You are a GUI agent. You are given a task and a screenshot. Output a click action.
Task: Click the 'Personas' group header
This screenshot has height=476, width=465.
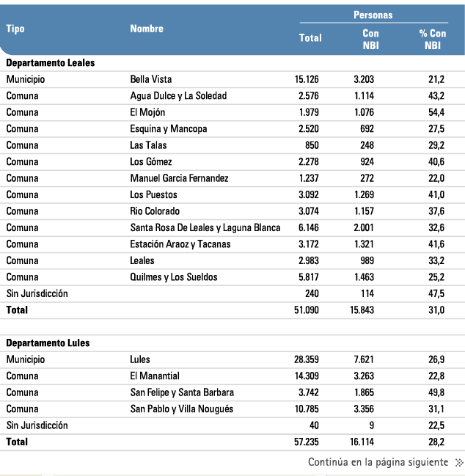[373, 15]
